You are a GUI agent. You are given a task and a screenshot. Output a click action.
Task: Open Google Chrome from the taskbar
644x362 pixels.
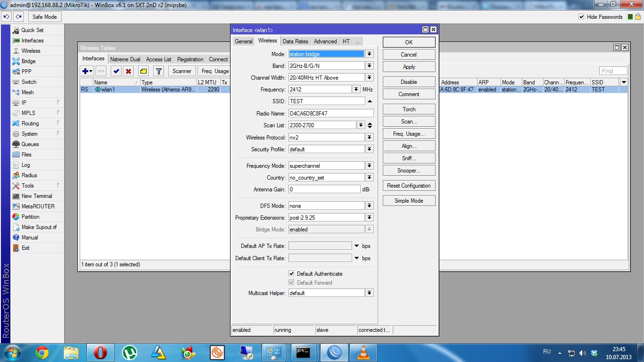point(42,353)
